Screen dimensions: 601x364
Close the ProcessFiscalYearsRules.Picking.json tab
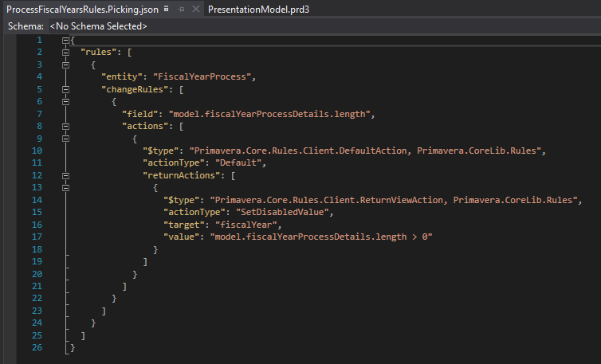pyautogui.click(x=196, y=10)
